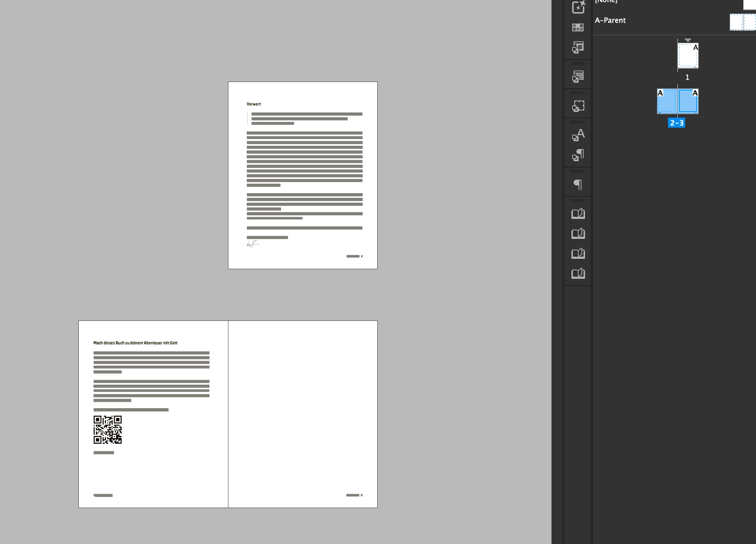The width and height of the screenshot is (756, 544).
Task: Select page 1 thumbnail in Pages panel
Action: coord(688,56)
